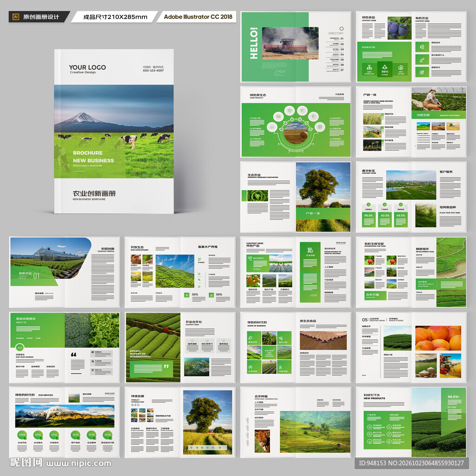This screenshot has height=476, width=476.
Task: Click the "原生态食品" heading
Action: point(308,321)
